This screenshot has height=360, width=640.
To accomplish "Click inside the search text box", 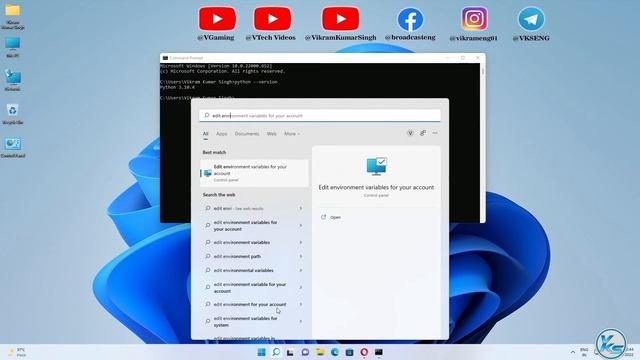I will [x=320, y=116].
